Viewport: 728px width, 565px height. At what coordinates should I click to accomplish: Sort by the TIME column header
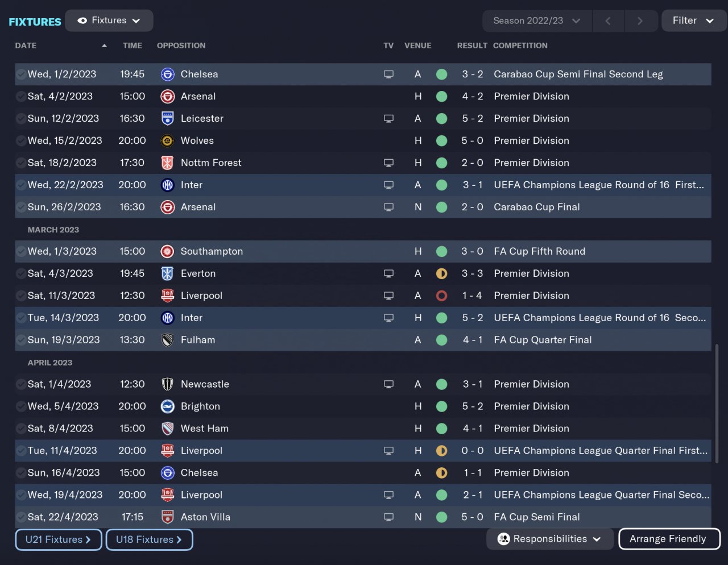pyautogui.click(x=133, y=45)
